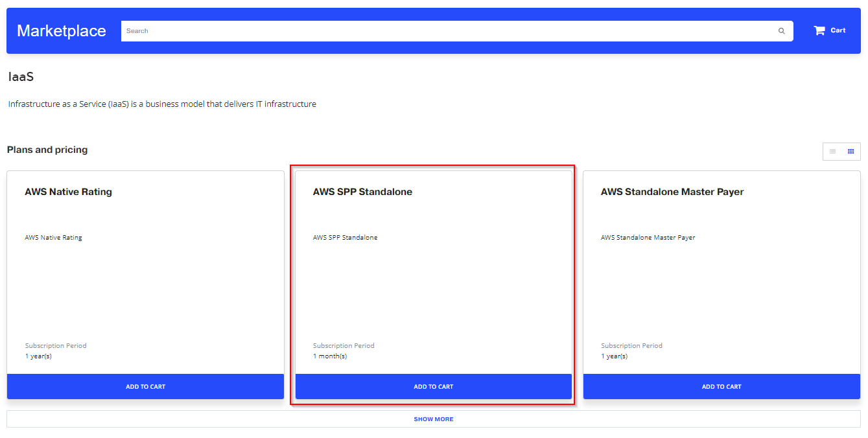Viewport: 868px width, 438px height.
Task: Open AWS SPP Standalone card title
Action: coord(362,192)
